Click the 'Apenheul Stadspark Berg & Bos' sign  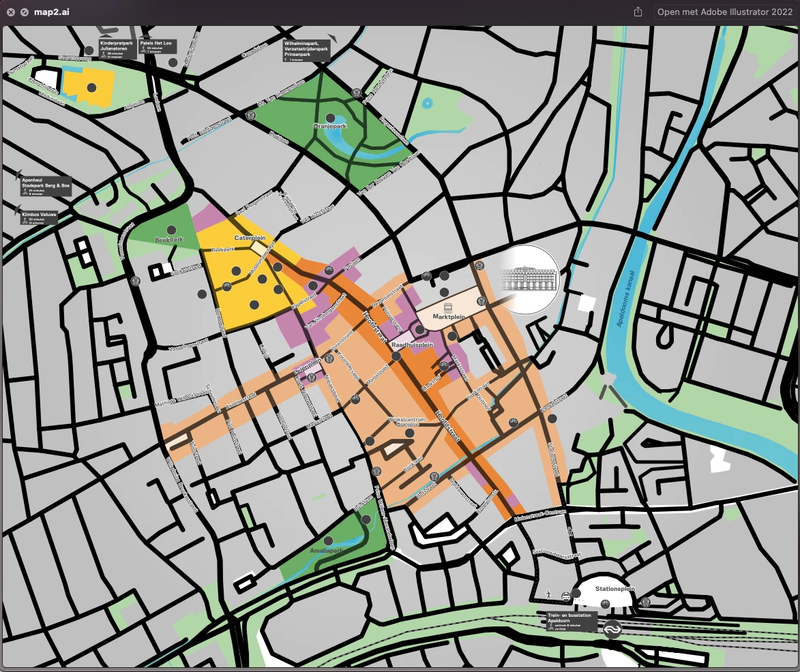pos(46,187)
